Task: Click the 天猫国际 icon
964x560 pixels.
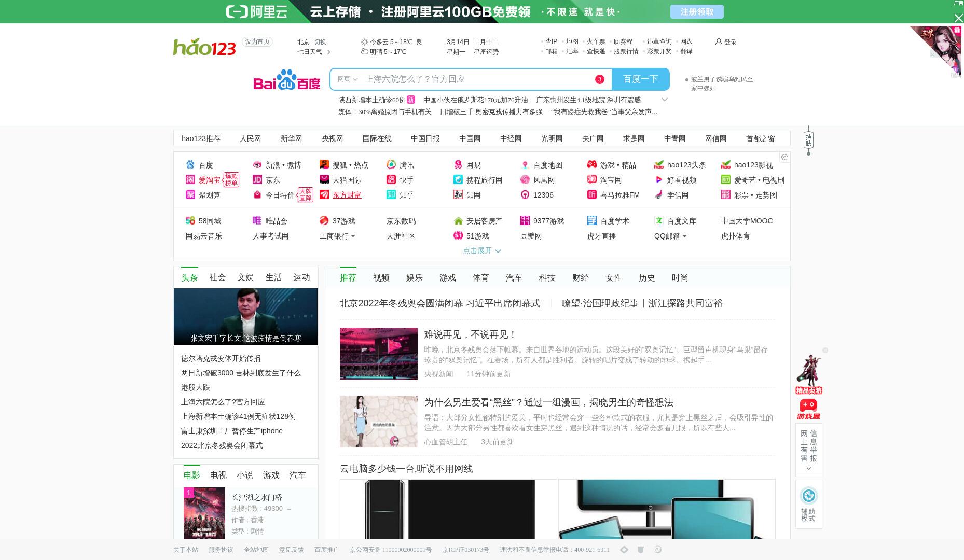Action: tap(324, 180)
